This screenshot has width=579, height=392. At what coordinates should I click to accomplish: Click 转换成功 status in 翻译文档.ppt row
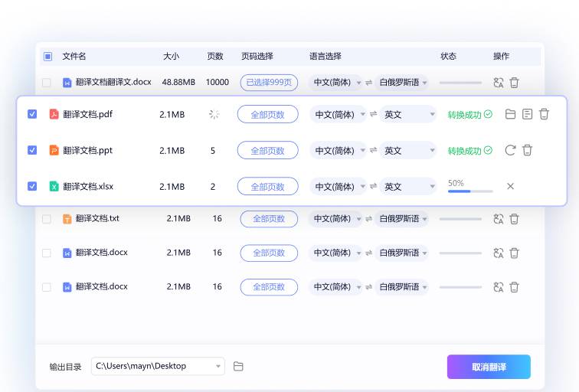pos(470,151)
